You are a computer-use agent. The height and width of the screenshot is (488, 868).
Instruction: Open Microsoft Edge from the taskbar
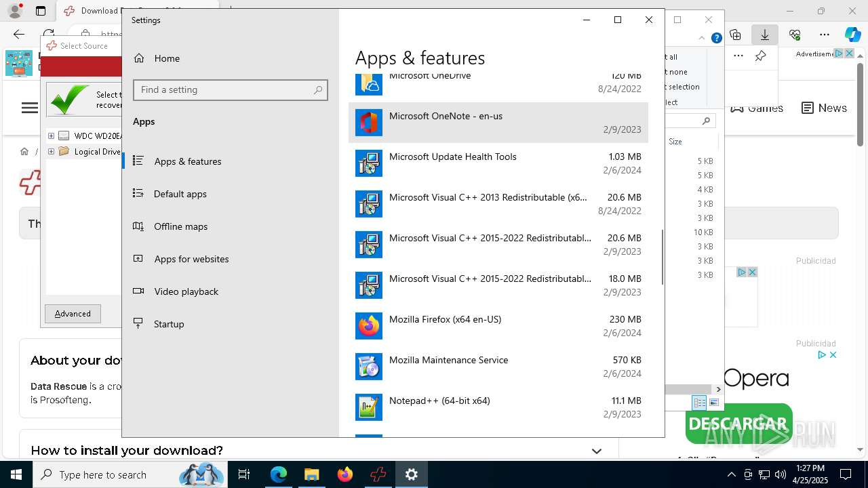(x=279, y=474)
